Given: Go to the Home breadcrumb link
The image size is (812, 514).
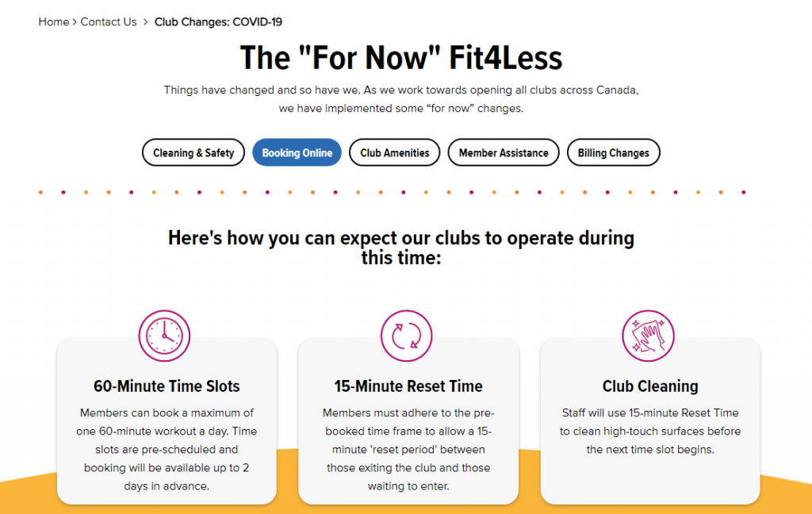Looking at the screenshot, I should click(x=54, y=22).
